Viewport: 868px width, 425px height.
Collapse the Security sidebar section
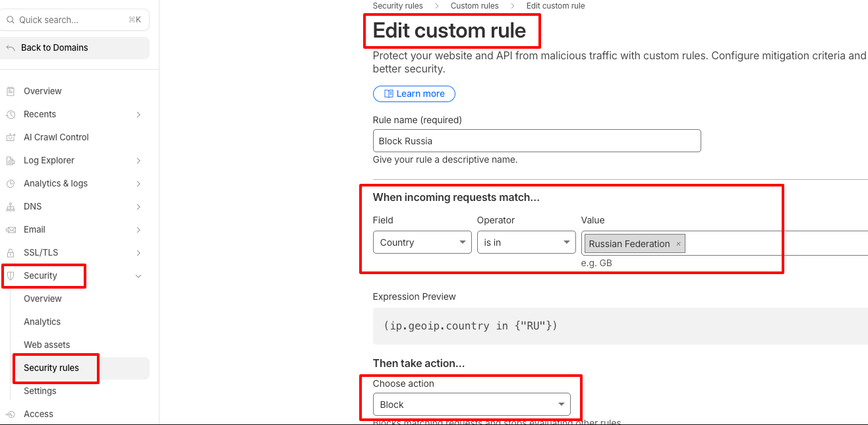pyautogui.click(x=138, y=276)
